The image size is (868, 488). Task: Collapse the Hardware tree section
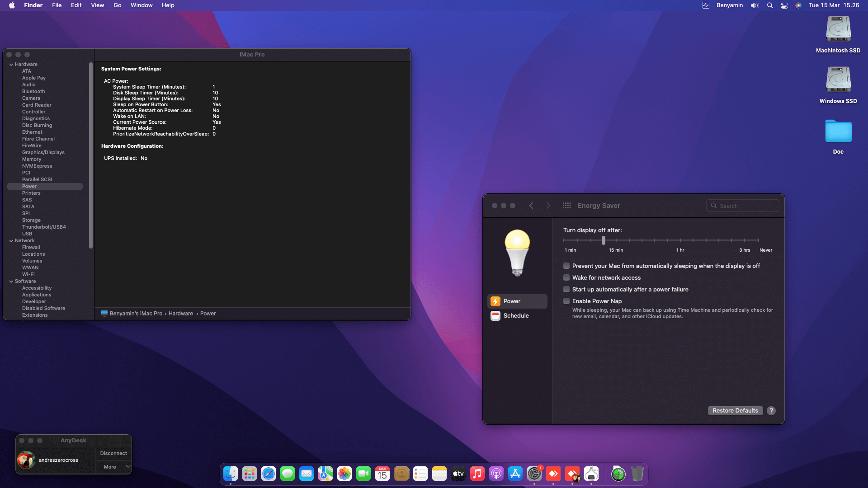(11, 65)
